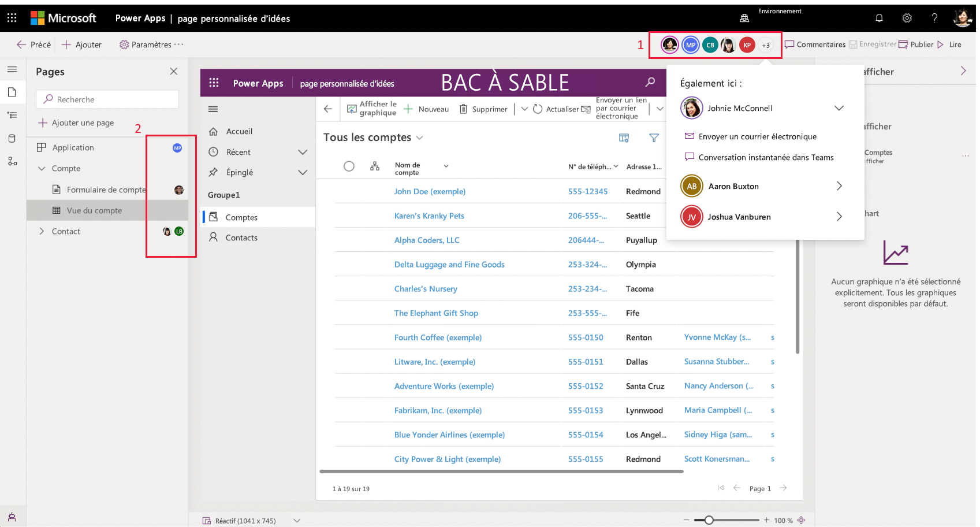Click the CB co-author avatar
This screenshot has width=980, height=527.
coord(710,44)
